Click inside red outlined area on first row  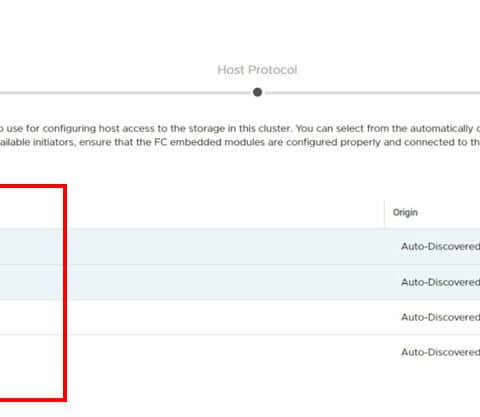(32, 247)
